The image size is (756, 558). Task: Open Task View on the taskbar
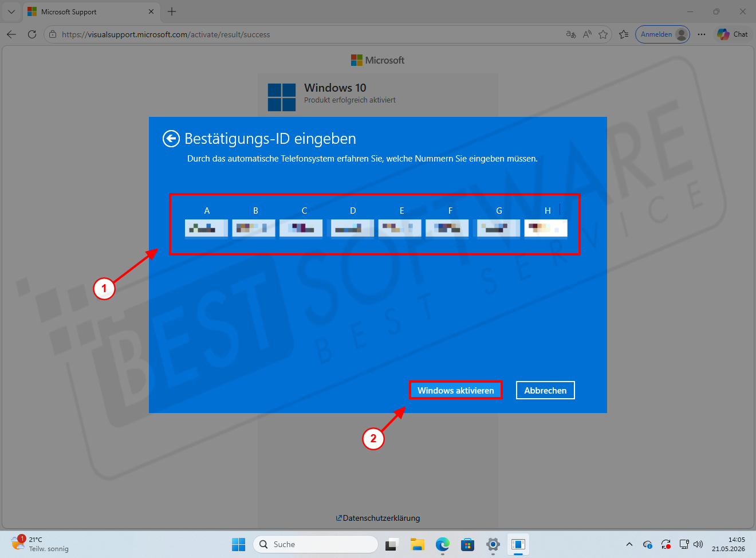(x=391, y=544)
